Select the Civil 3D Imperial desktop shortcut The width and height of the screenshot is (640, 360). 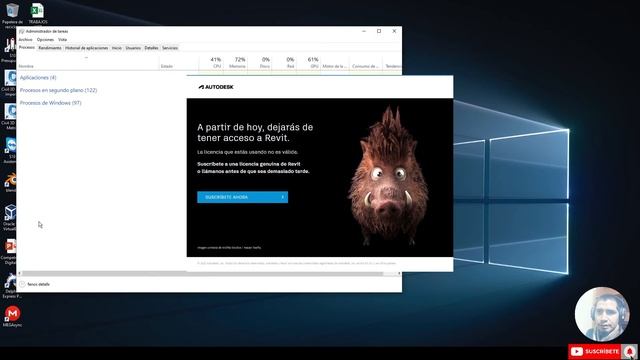click(8, 82)
